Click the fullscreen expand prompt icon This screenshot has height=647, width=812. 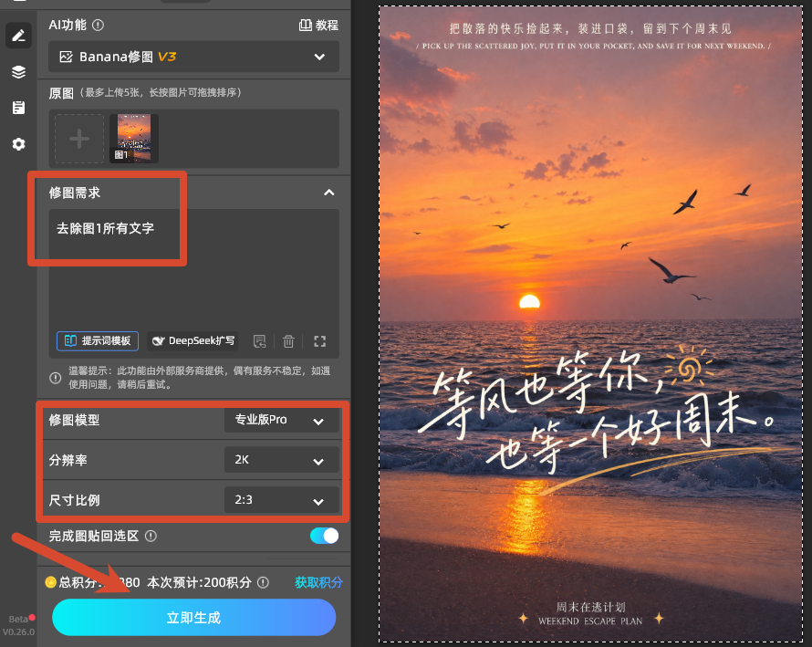(319, 341)
